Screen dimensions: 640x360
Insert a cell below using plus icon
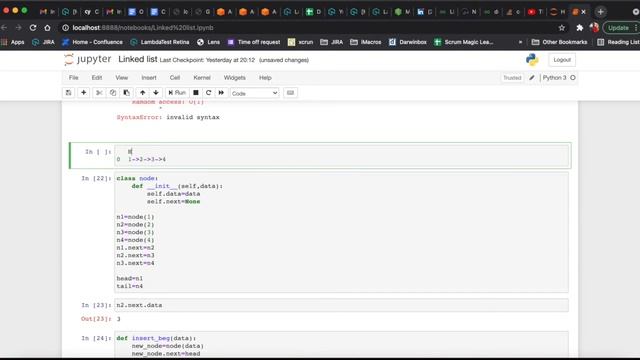click(83, 93)
